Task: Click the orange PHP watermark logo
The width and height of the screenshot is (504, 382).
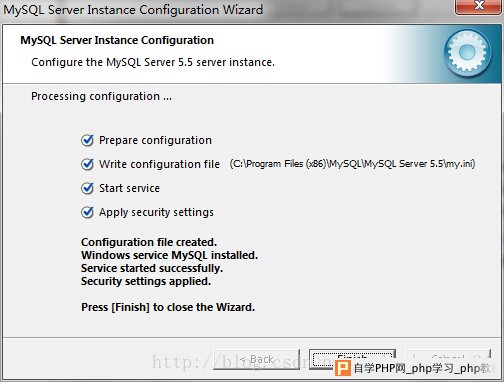Action: click(343, 369)
